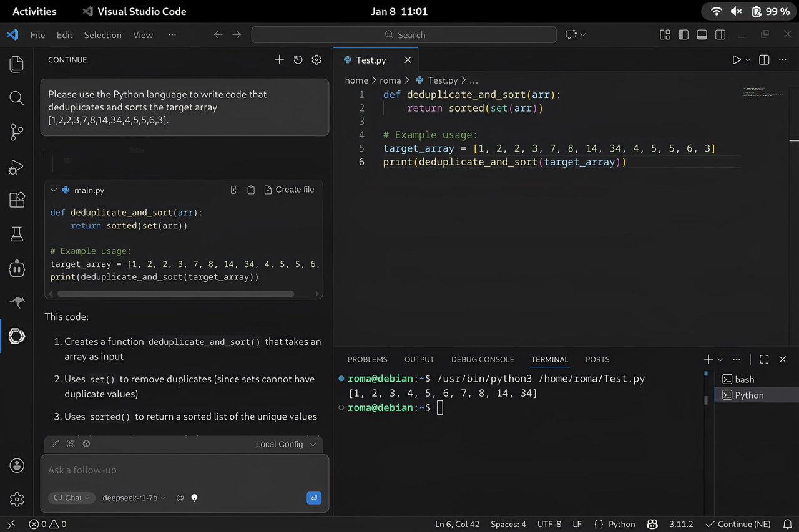Click the tools icon above the chat input
Image resolution: width=799 pixels, height=532 pixels.
click(x=71, y=444)
